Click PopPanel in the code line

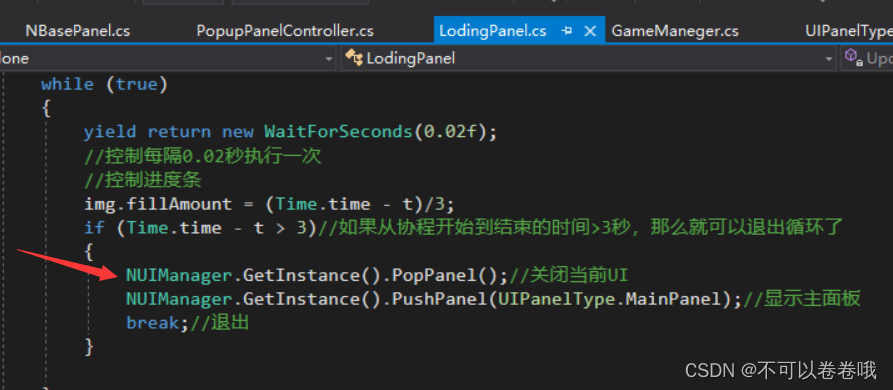[434, 276]
